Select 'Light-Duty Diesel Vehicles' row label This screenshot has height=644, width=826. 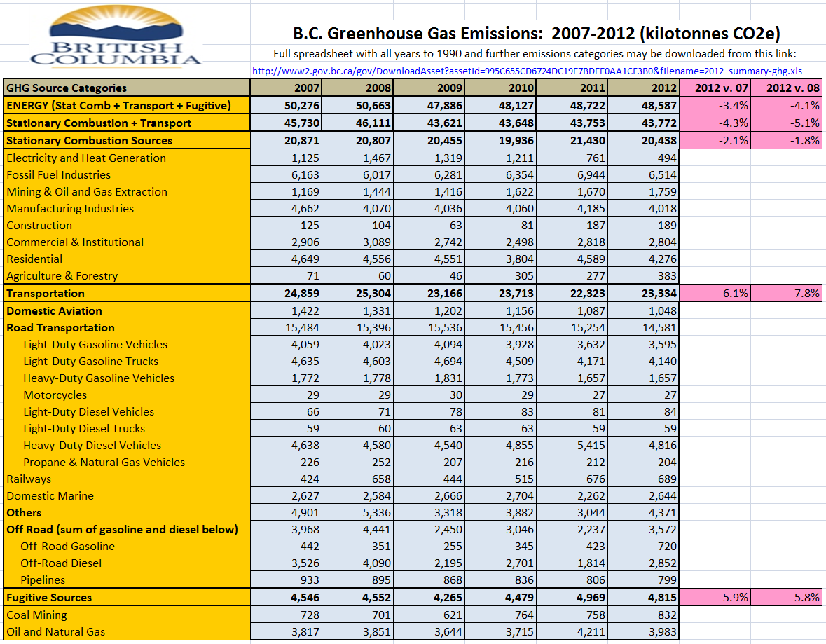tap(127, 411)
